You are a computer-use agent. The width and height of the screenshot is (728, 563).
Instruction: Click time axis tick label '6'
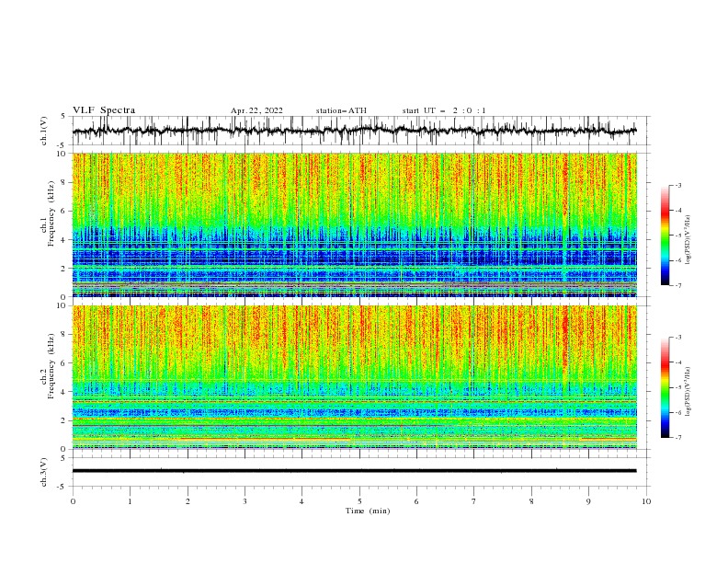click(416, 501)
